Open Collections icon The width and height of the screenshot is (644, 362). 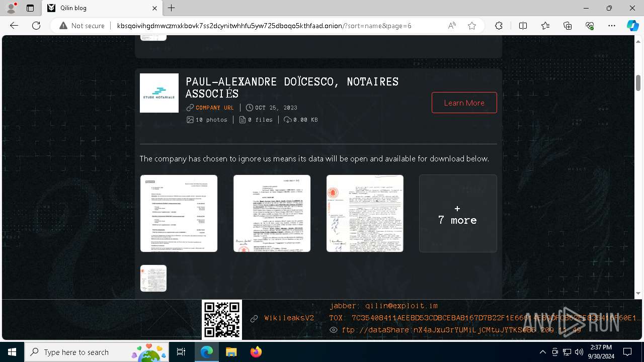tap(568, 26)
